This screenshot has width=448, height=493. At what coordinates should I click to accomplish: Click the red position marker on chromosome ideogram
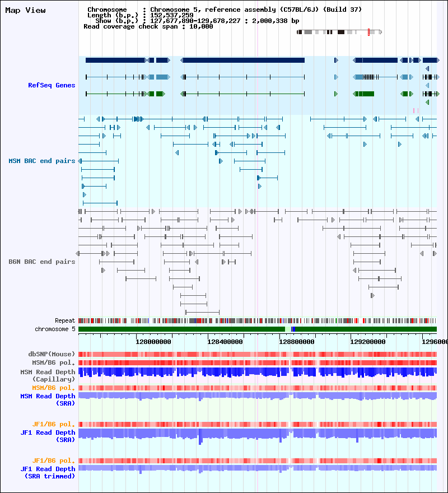pos(369,32)
